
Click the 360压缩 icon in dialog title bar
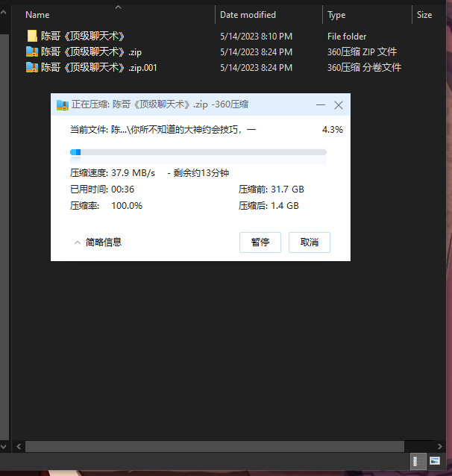(63, 105)
